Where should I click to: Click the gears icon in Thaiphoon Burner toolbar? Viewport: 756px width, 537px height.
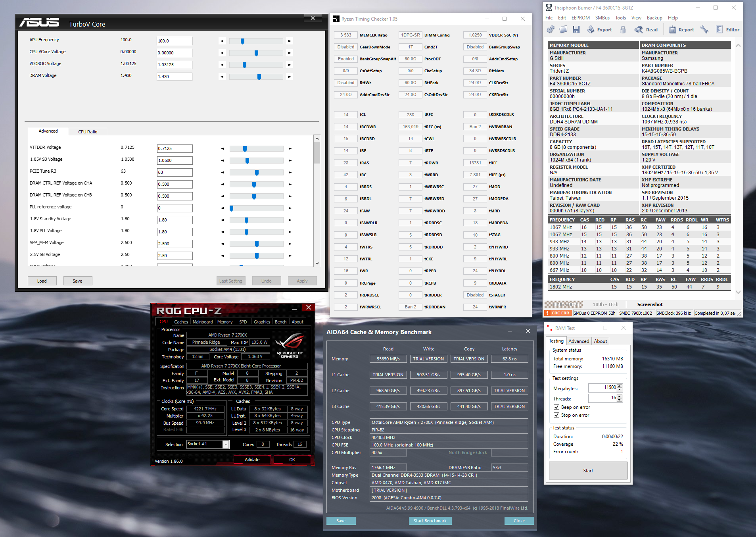551,30
